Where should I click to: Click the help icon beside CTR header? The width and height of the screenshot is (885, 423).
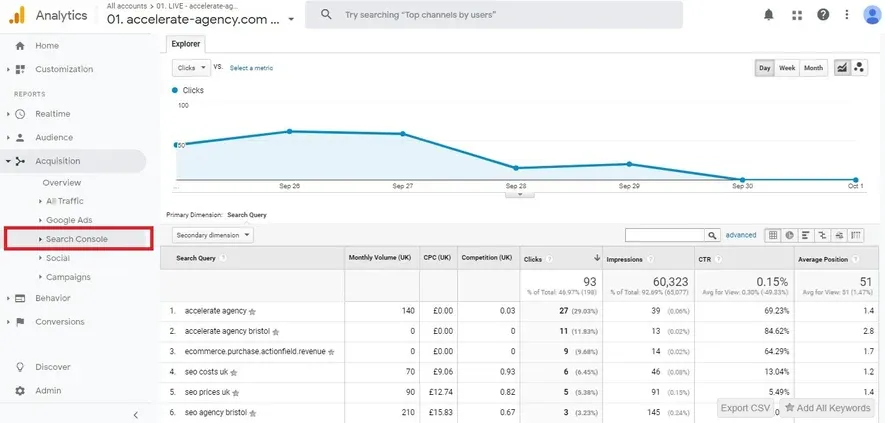coord(718,259)
